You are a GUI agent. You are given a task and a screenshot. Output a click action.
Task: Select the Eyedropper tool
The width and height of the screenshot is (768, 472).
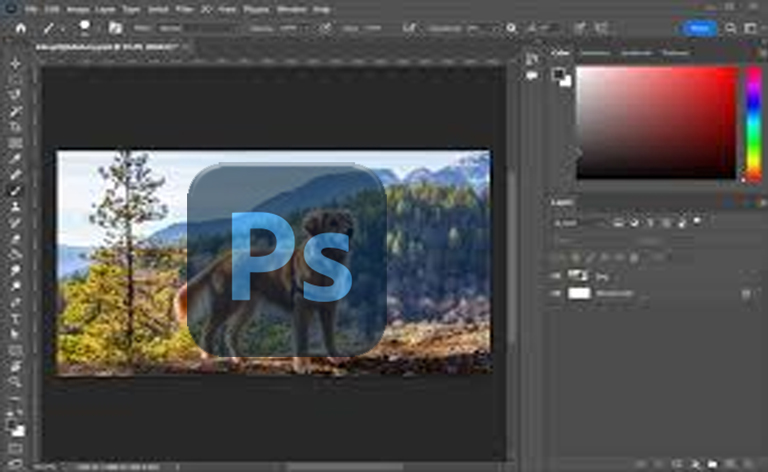tap(16, 159)
